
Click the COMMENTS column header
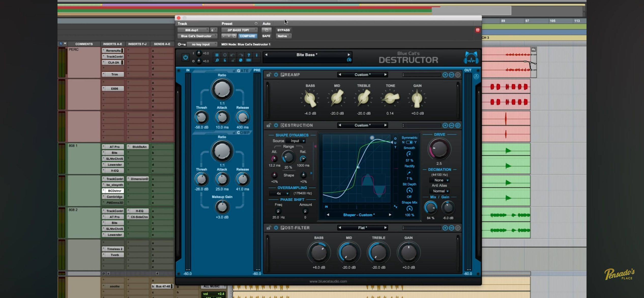pos(84,44)
